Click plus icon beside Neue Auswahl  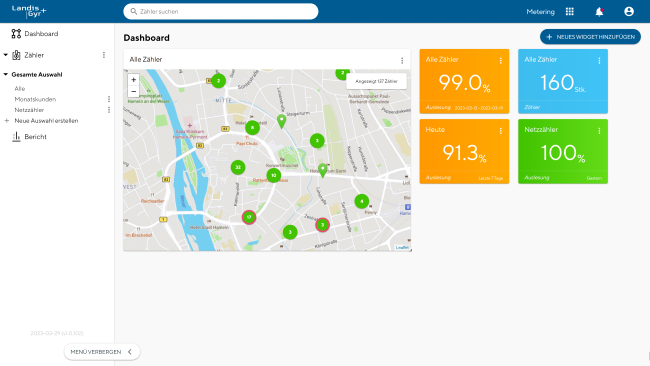6,121
